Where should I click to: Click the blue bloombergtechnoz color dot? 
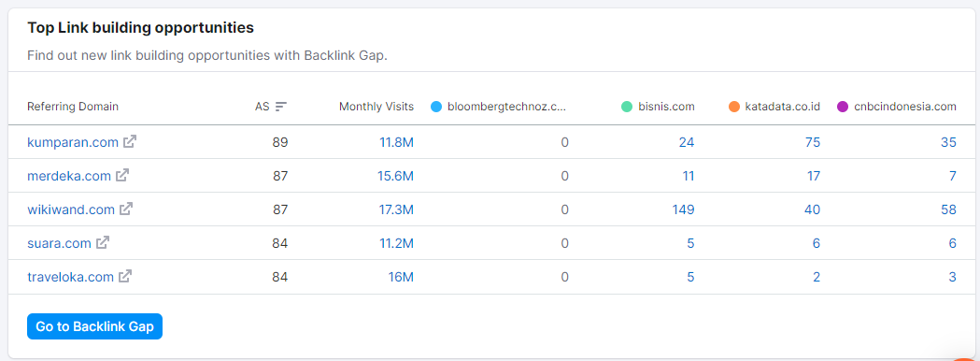coord(437,107)
